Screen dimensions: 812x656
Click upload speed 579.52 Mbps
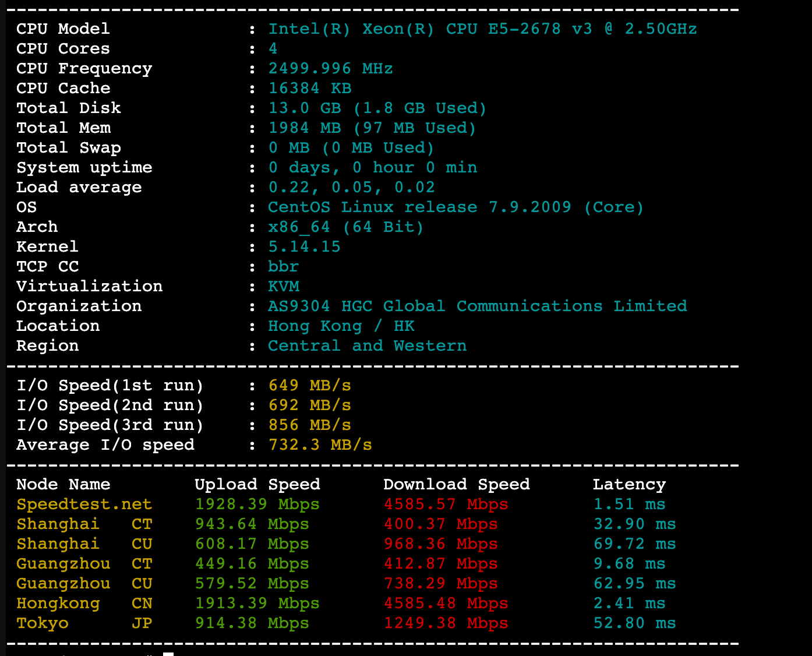pos(252,584)
